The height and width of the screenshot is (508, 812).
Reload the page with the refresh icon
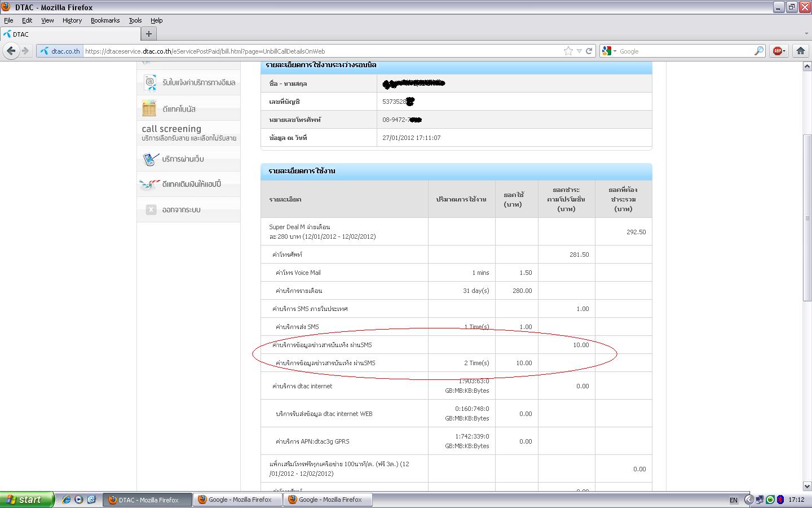coord(589,51)
